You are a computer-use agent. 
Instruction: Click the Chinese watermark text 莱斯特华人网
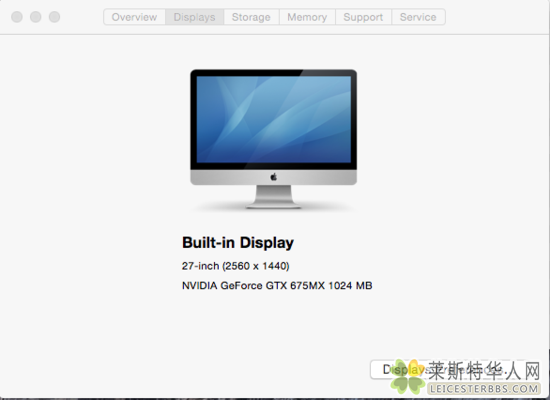[484, 371]
